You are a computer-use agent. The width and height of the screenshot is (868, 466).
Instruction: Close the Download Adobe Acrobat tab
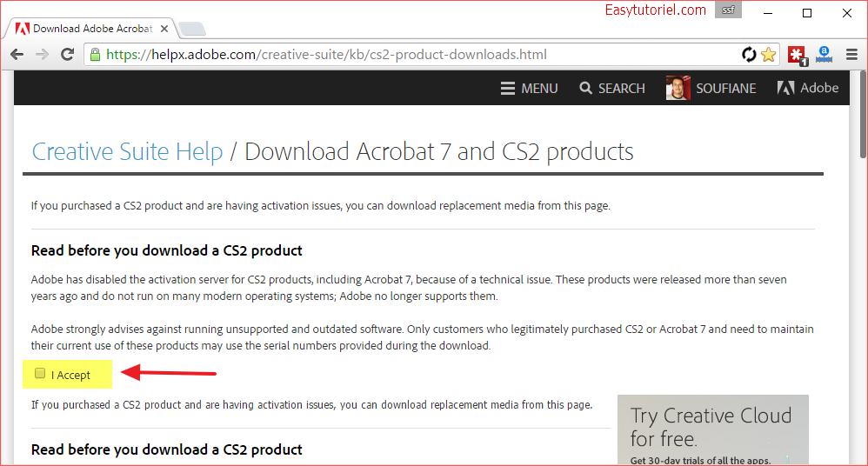coord(164,28)
